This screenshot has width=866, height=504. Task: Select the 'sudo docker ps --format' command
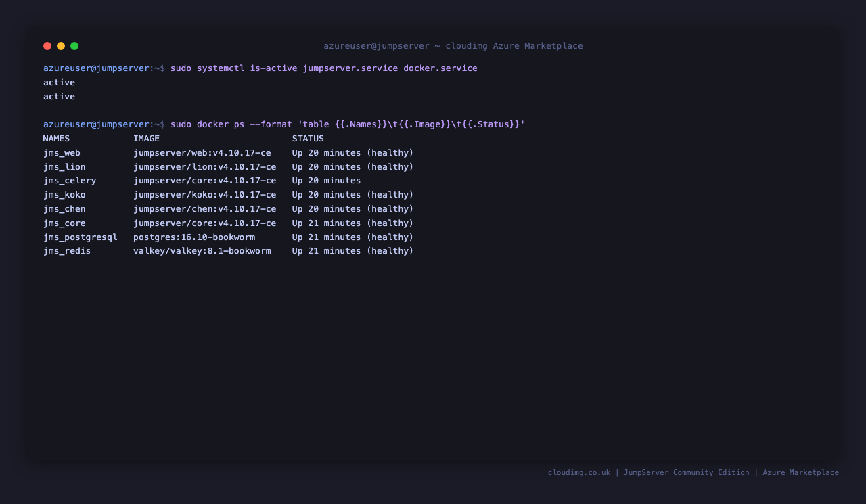(x=348, y=124)
